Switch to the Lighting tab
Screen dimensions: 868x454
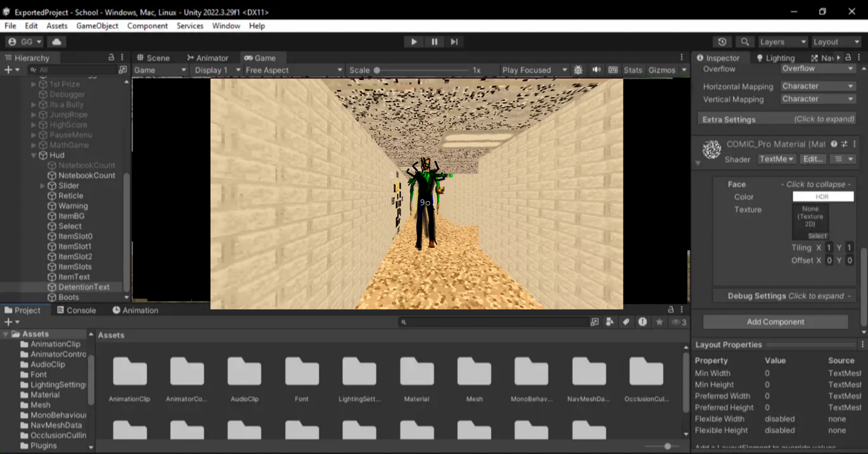(776, 58)
